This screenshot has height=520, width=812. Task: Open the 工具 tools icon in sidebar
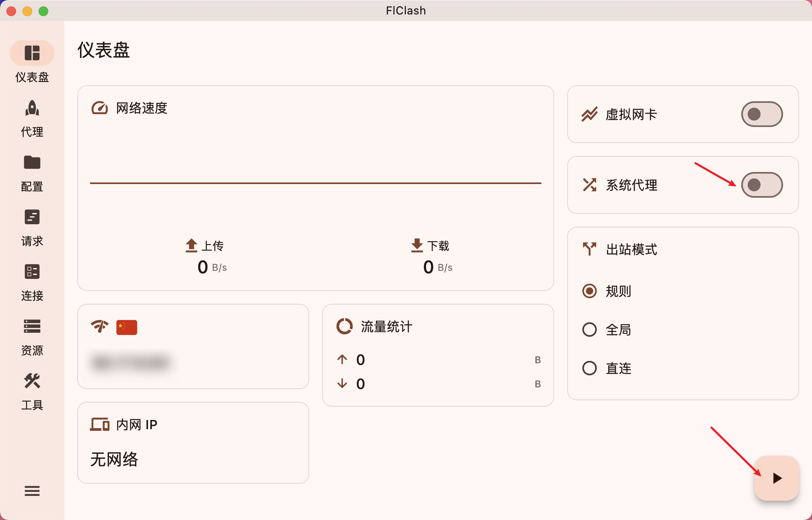point(32,381)
